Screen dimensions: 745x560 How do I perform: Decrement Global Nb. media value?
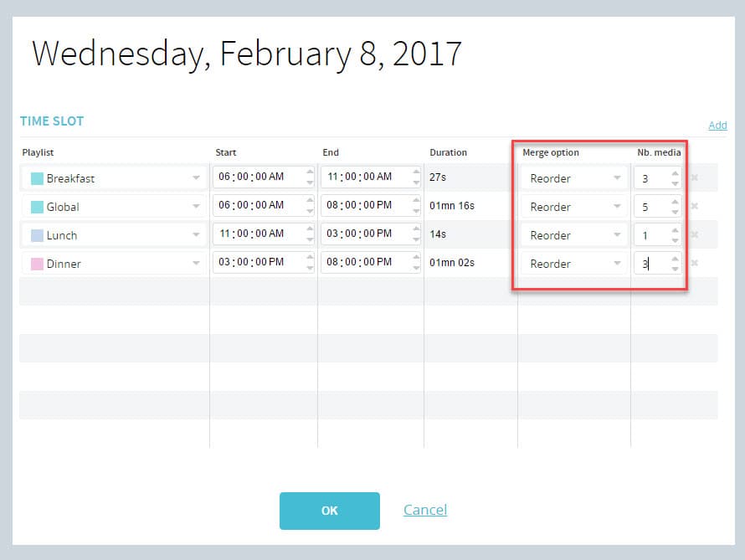click(676, 213)
